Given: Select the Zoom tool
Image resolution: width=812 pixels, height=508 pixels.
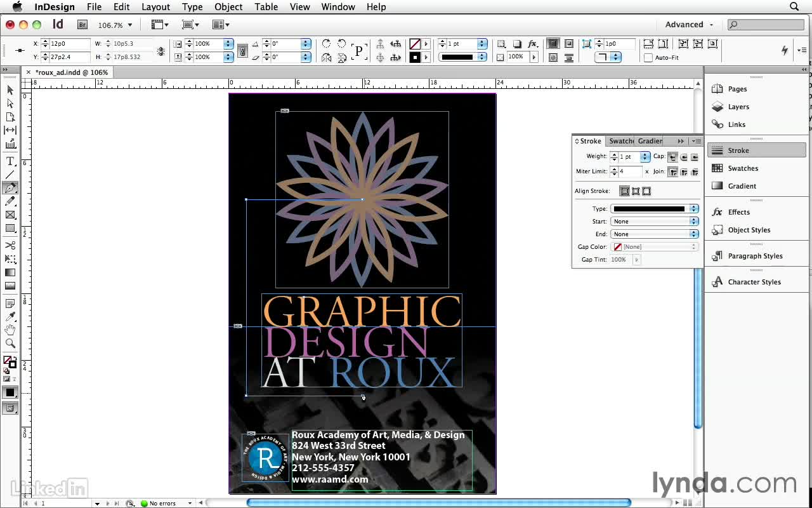Looking at the screenshot, I should pyautogui.click(x=10, y=344).
